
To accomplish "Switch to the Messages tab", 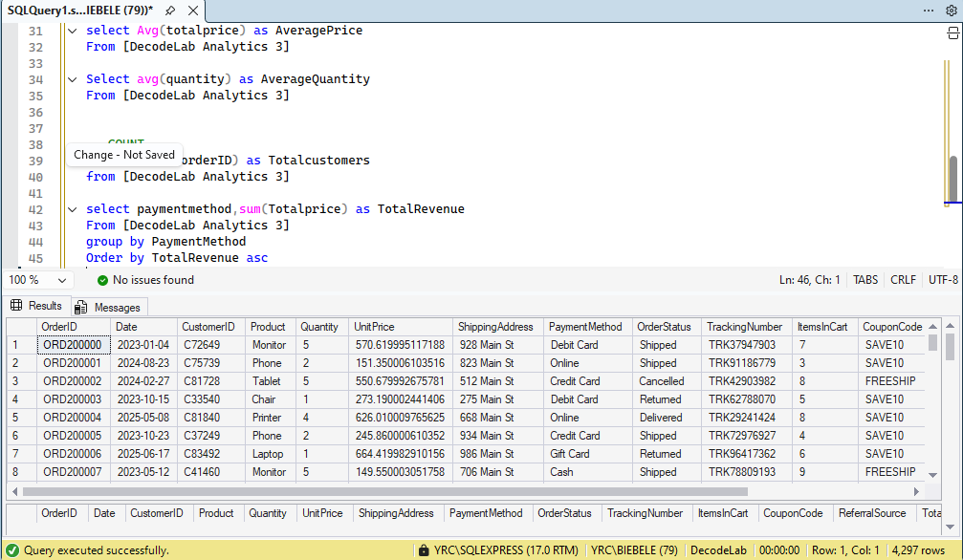I will click(109, 307).
